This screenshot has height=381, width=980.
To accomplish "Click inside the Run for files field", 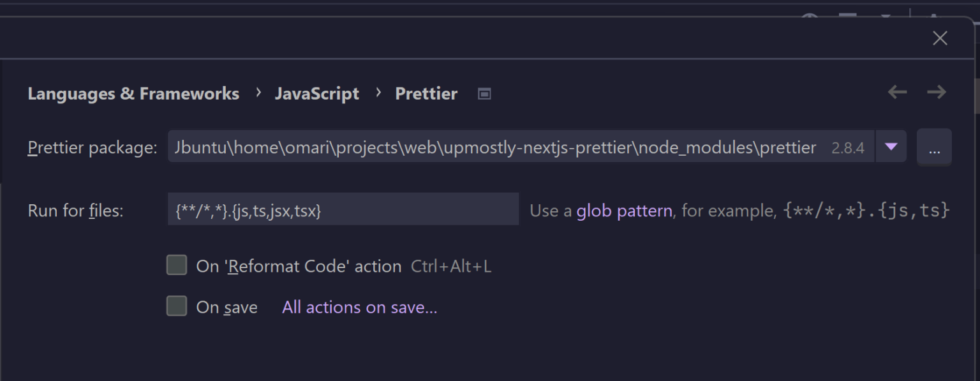I will 343,210.
